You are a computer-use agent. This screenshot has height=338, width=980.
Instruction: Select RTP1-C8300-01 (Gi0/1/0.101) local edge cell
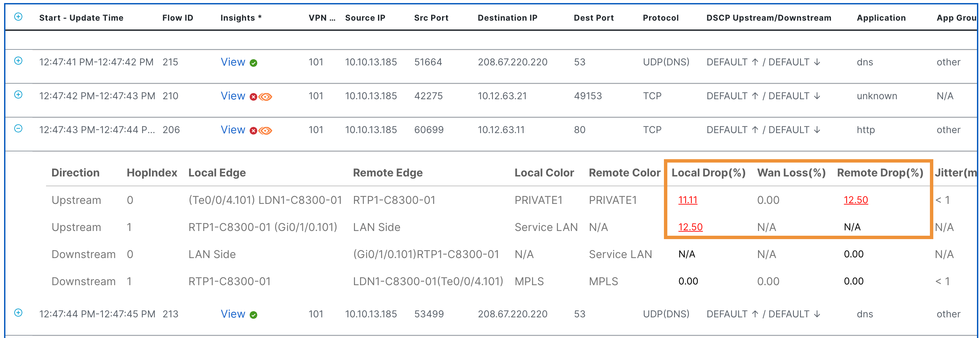tap(263, 227)
